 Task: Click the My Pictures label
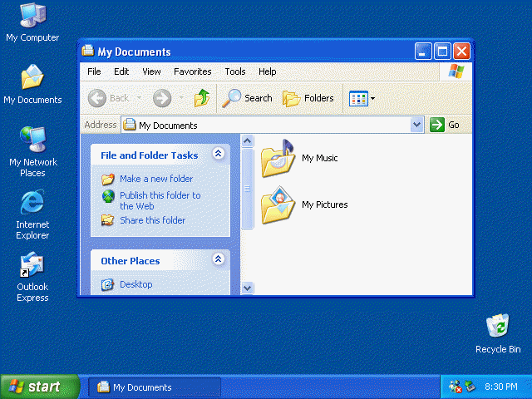pos(325,204)
